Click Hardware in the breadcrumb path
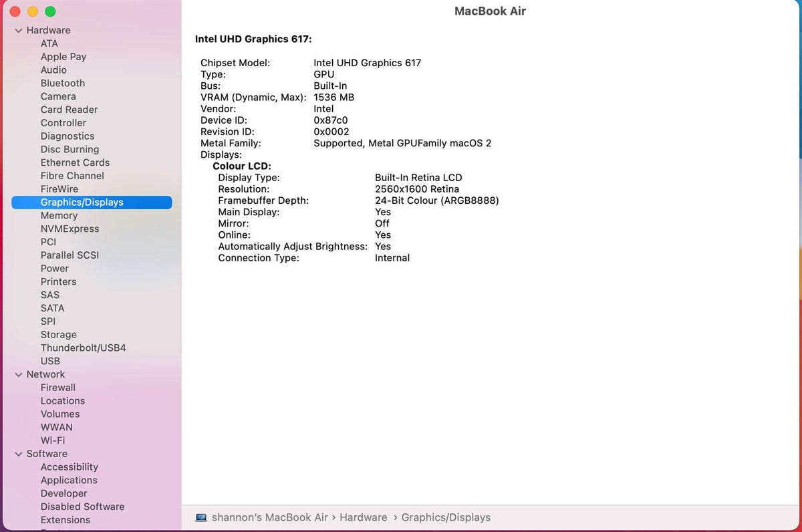This screenshot has height=532, width=802. (364, 517)
